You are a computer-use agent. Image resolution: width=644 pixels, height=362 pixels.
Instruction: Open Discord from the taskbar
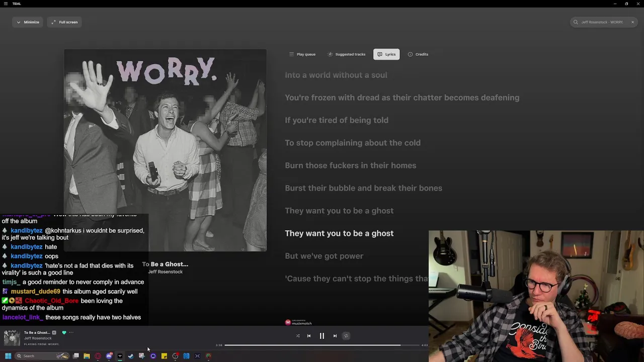[109, 356]
